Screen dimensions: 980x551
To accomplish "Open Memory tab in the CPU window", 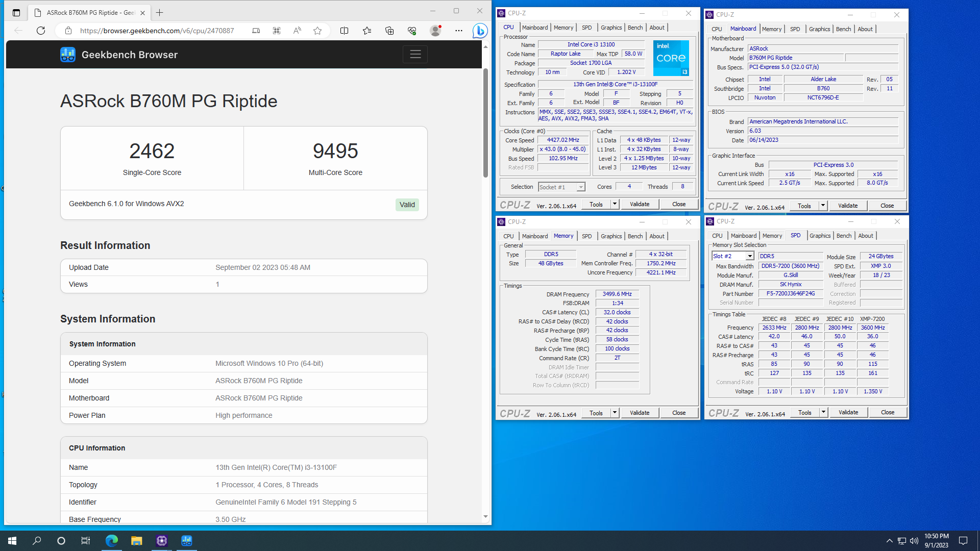I will [x=563, y=28].
